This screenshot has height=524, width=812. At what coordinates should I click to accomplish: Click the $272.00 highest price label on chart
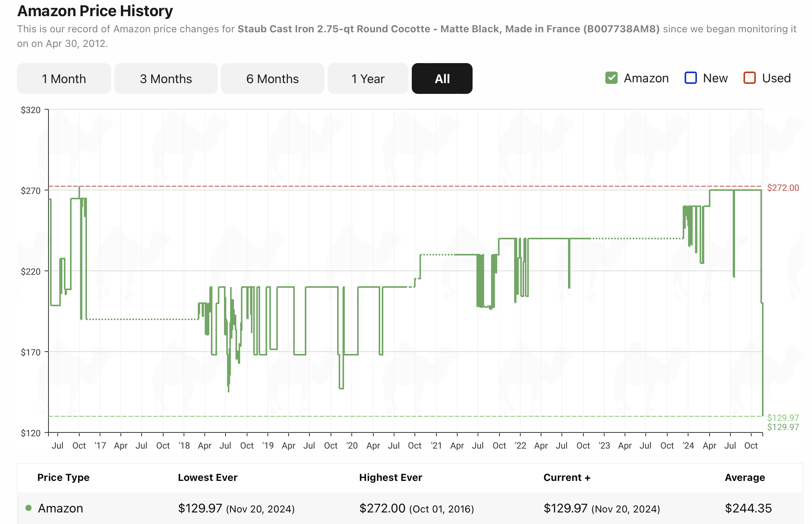coord(783,188)
